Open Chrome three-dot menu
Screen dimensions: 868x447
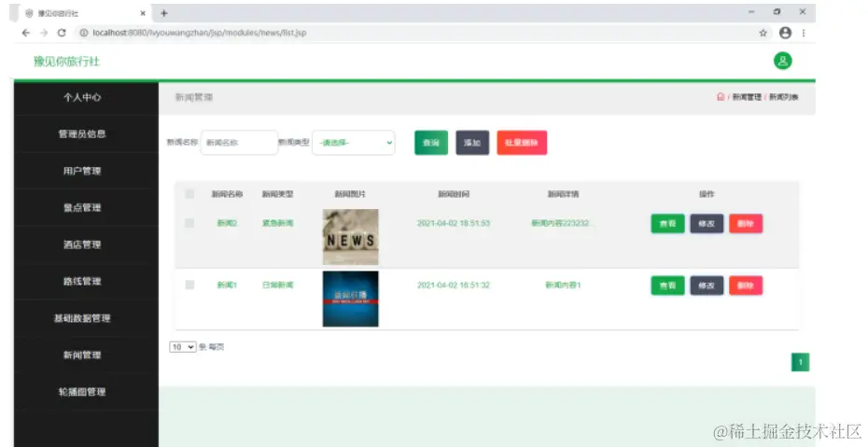(x=804, y=33)
